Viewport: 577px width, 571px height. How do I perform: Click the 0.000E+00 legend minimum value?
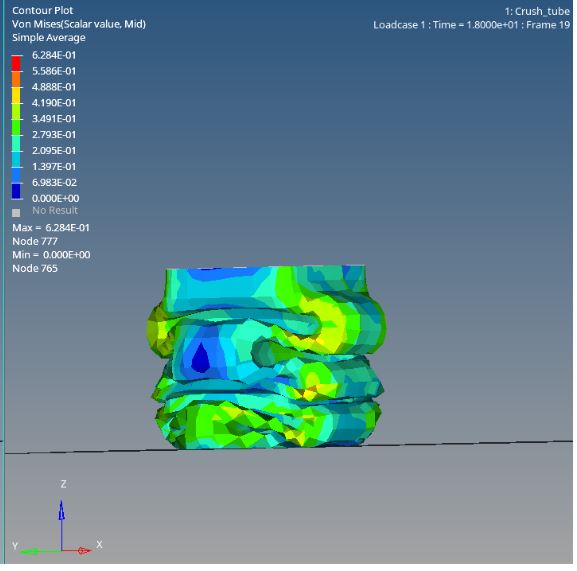pos(56,198)
